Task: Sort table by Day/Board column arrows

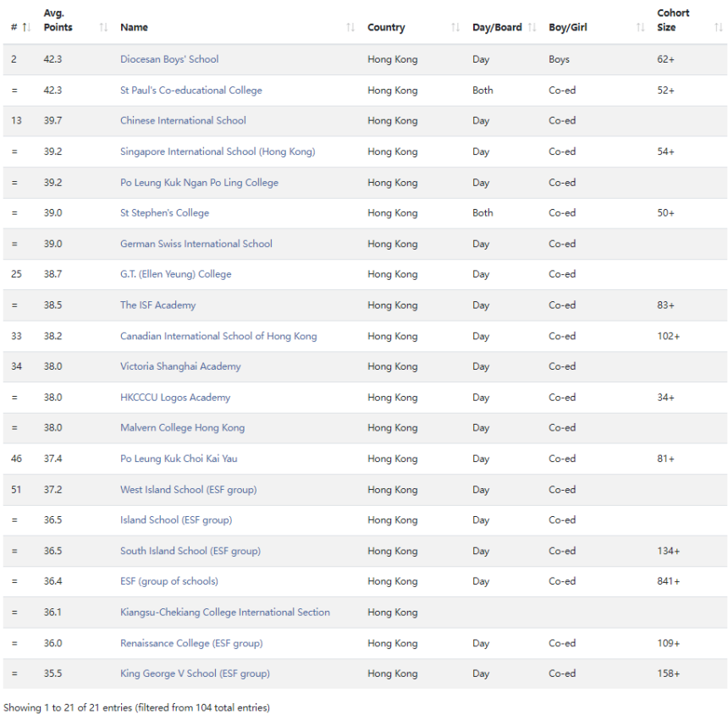Action: click(x=532, y=27)
